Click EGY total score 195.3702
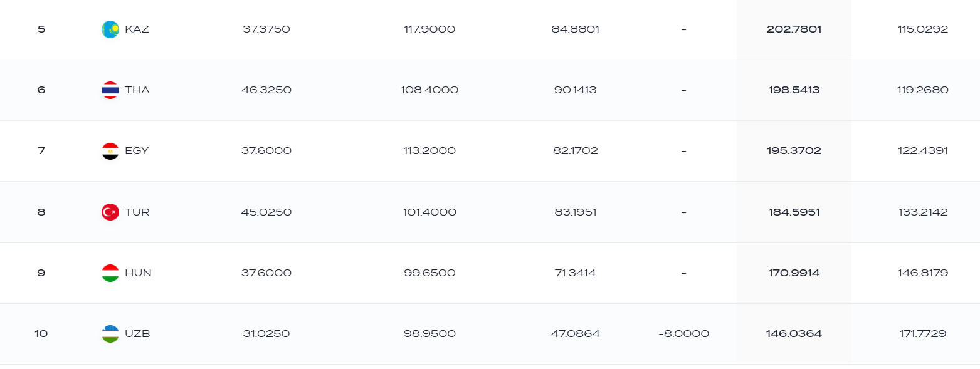The width and height of the screenshot is (980, 369). [x=794, y=151]
